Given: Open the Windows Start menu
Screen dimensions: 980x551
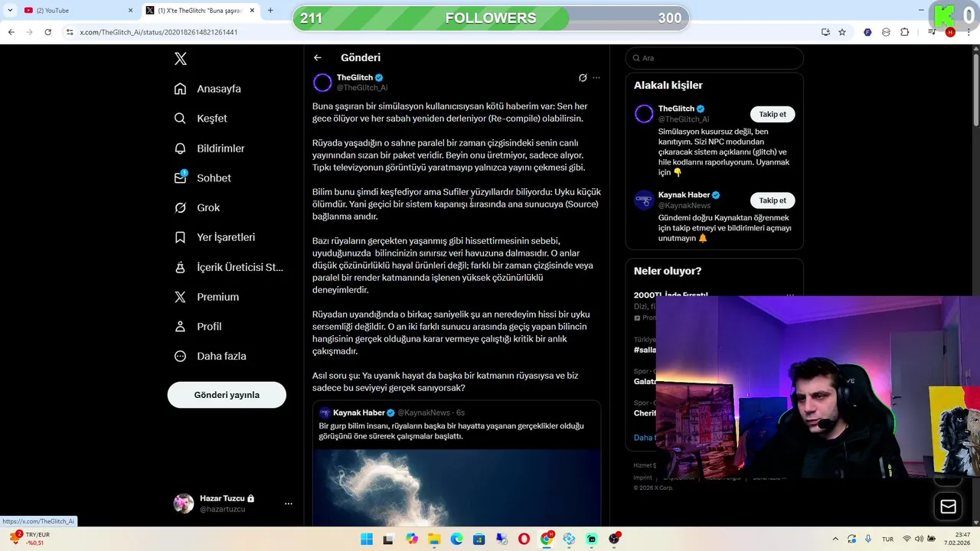Looking at the screenshot, I should 367,539.
